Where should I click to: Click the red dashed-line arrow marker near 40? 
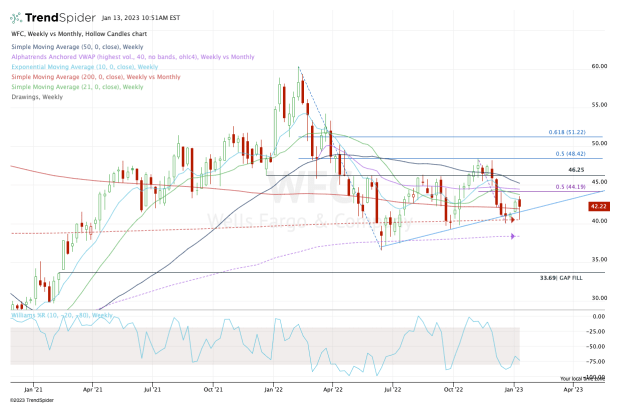pyautogui.click(x=512, y=218)
